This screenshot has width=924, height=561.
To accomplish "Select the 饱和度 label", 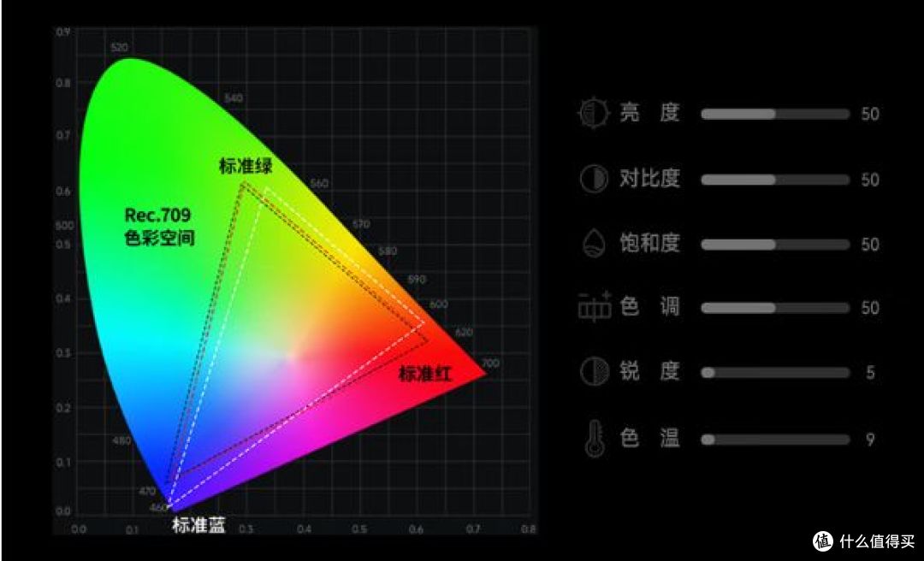I will pos(649,242).
